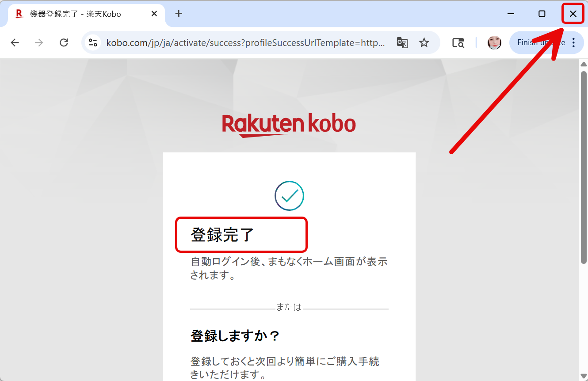The width and height of the screenshot is (588, 381).
Task: Open the Chrome profile avatar
Action: pyautogui.click(x=494, y=42)
